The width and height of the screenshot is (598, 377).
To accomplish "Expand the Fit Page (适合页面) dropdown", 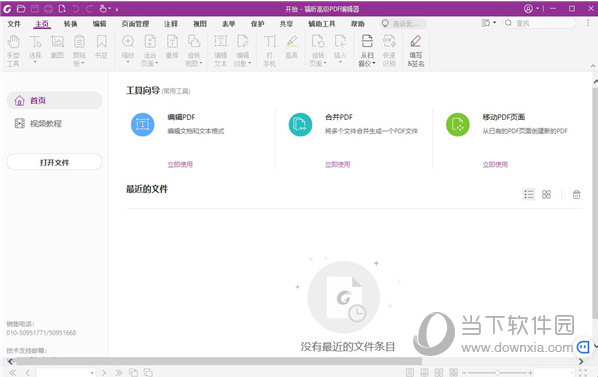I will (157, 63).
